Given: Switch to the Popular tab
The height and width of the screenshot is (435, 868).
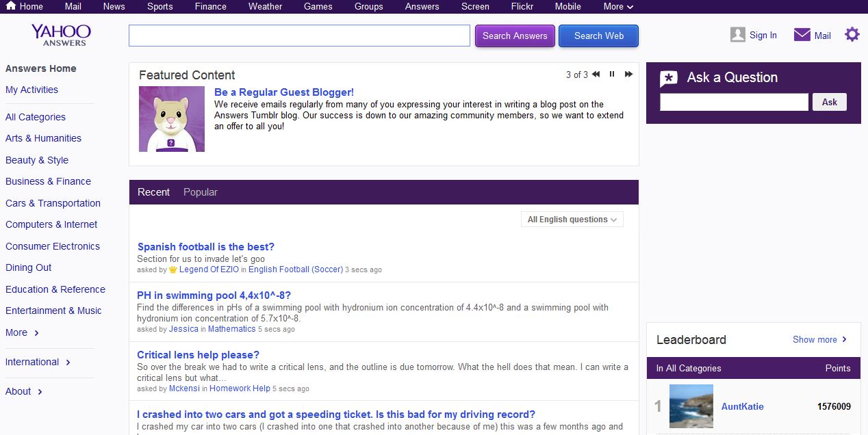Looking at the screenshot, I should pos(201,192).
